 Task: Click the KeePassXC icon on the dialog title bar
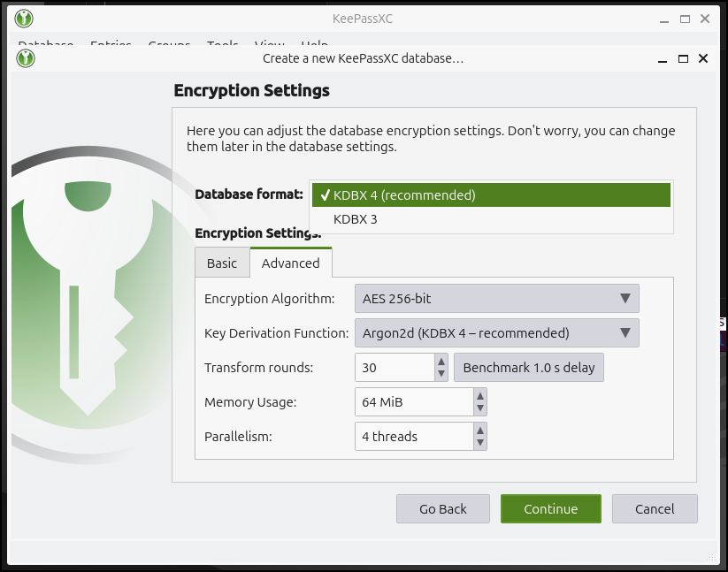(23, 57)
